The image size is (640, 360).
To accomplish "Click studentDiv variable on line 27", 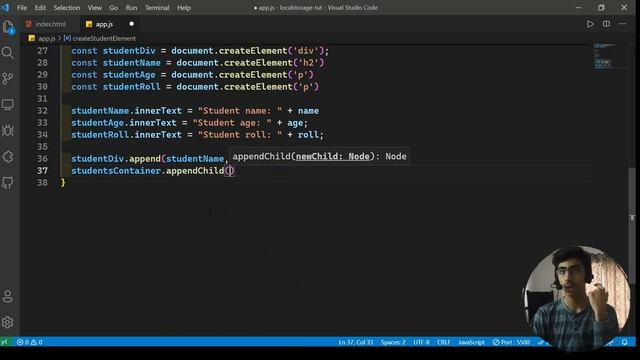I will (x=129, y=51).
